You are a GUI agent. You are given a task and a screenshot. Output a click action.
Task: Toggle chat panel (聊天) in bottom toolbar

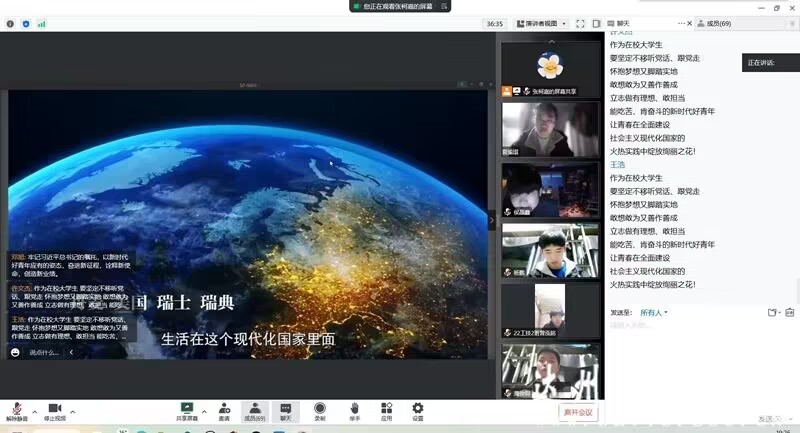(286, 412)
